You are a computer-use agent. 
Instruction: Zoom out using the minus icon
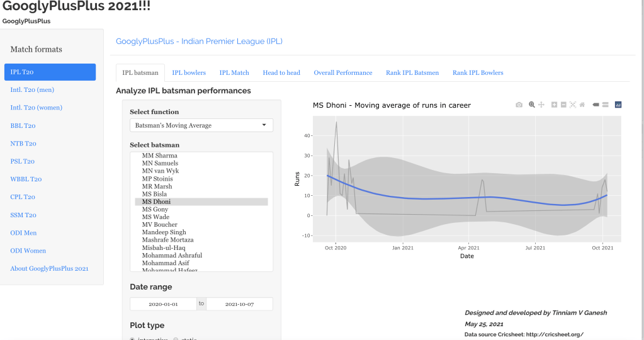point(563,105)
